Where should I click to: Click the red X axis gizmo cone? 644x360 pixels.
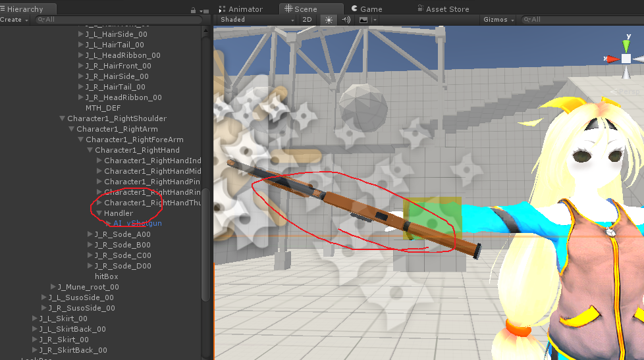612,59
